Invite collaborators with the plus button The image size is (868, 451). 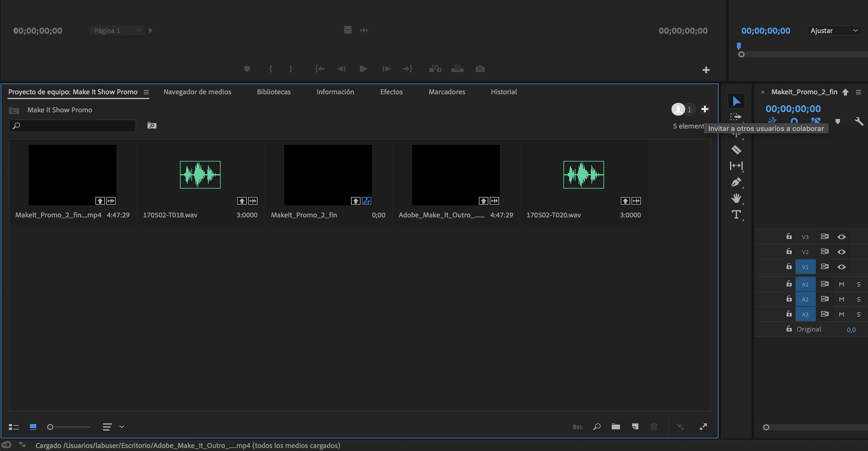(x=705, y=109)
